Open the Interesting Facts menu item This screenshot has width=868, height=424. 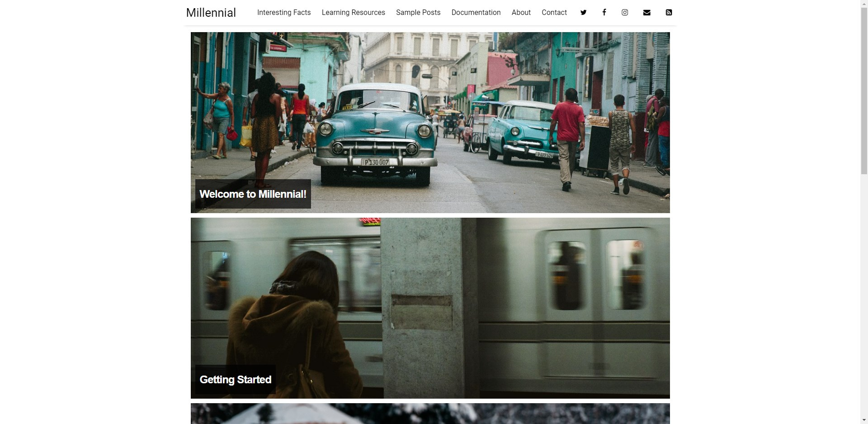(284, 13)
